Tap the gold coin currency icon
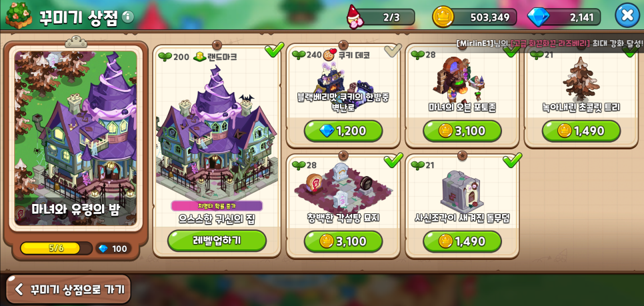 tap(443, 17)
